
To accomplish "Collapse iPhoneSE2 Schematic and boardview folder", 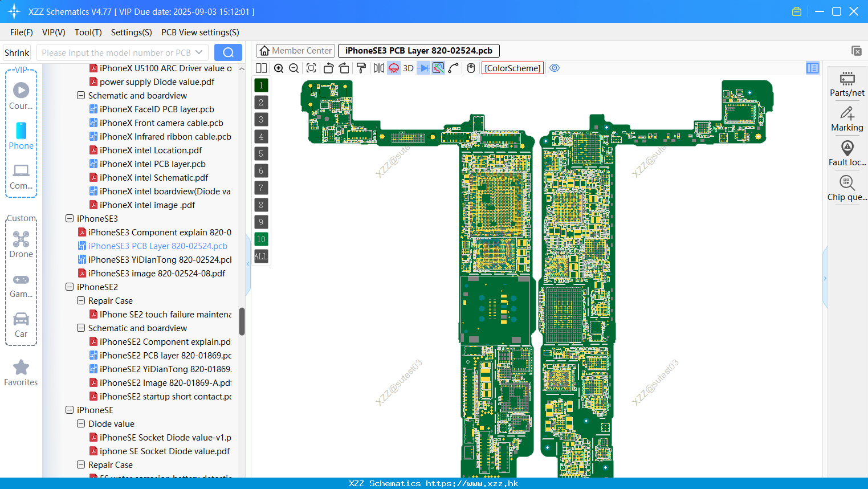I will (81, 328).
